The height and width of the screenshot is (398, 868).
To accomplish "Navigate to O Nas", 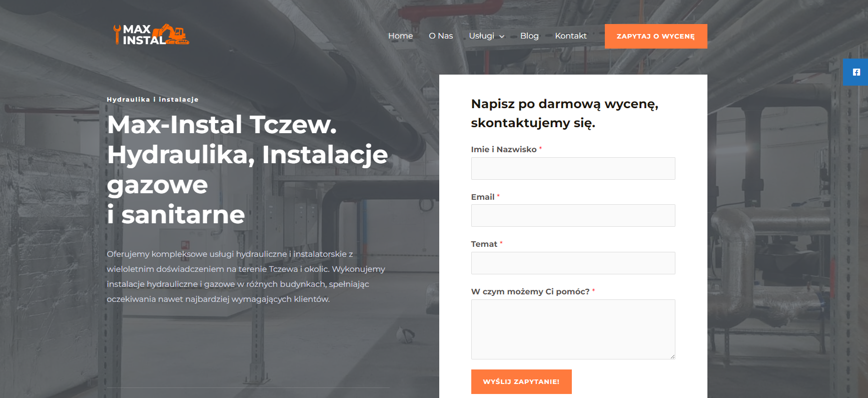I will pos(440,36).
